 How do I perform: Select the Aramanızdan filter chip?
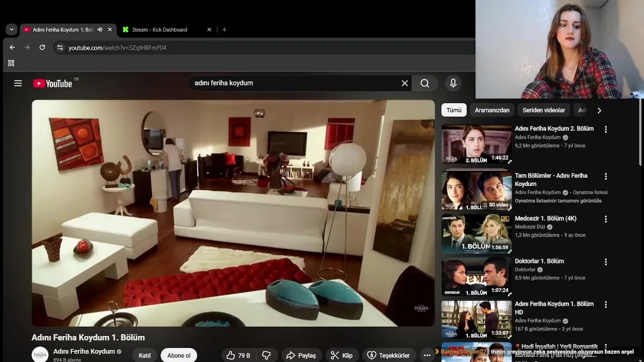coord(492,110)
